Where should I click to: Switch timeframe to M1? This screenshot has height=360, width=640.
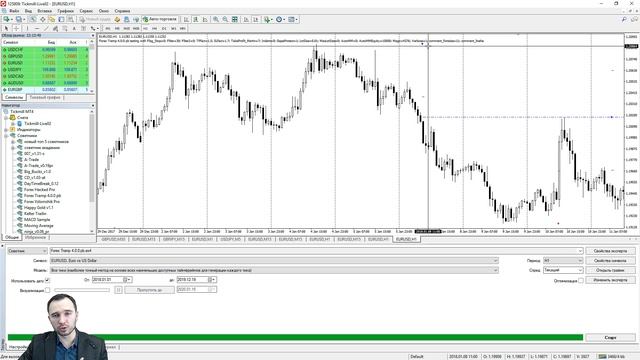[x=108, y=28]
